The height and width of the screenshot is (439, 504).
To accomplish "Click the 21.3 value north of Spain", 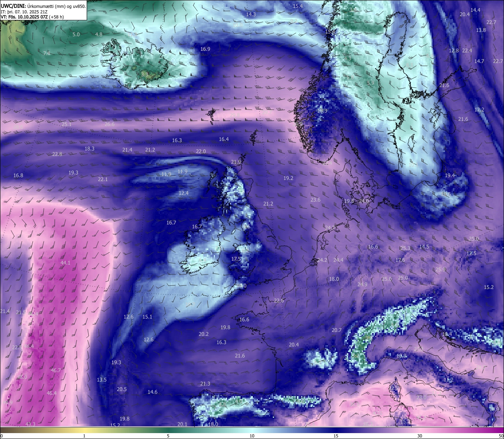I will [205, 383].
